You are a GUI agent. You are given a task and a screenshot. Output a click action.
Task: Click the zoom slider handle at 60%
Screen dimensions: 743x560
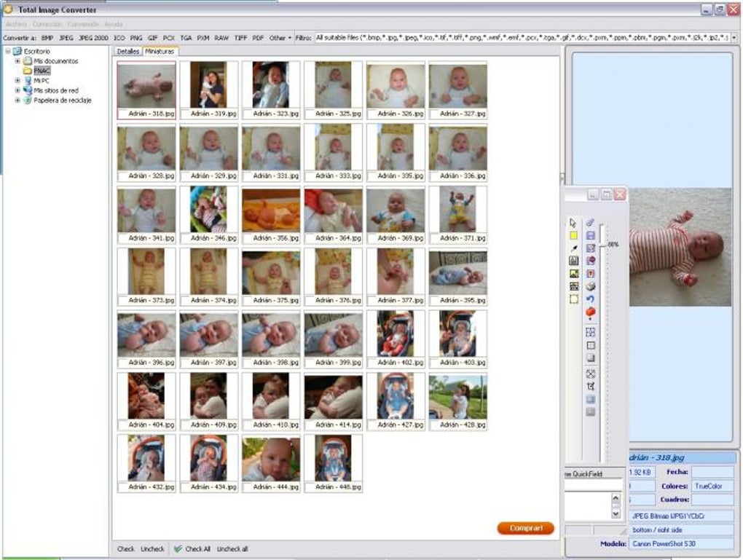point(602,245)
